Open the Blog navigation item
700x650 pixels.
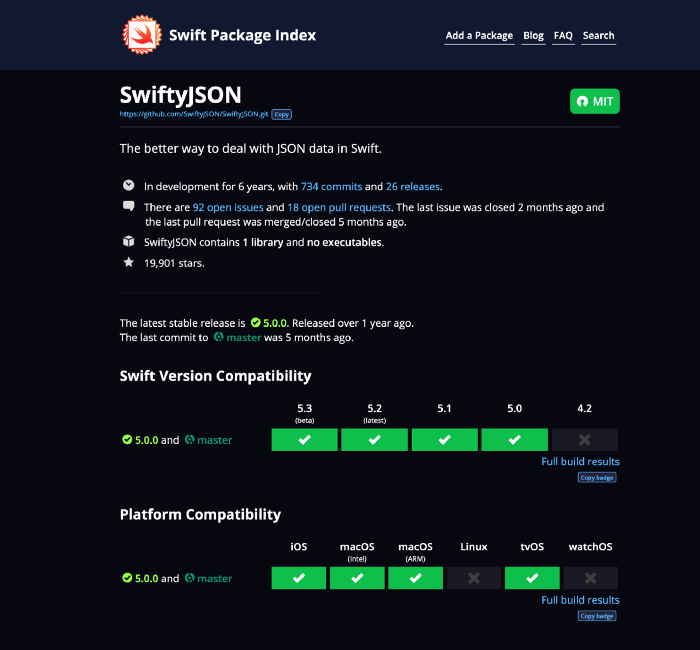pyautogui.click(x=534, y=36)
